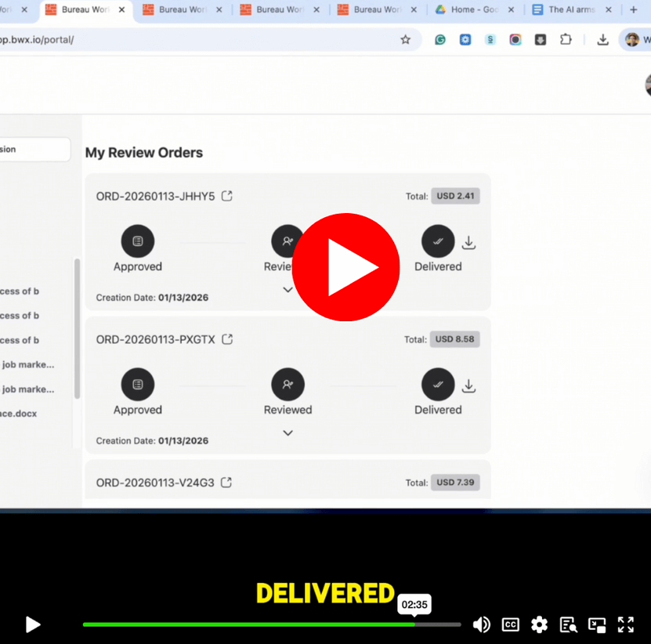Image resolution: width=651 pixels, height=644 pixels.
Task: Mute the video audio
Action: [482, 624]
